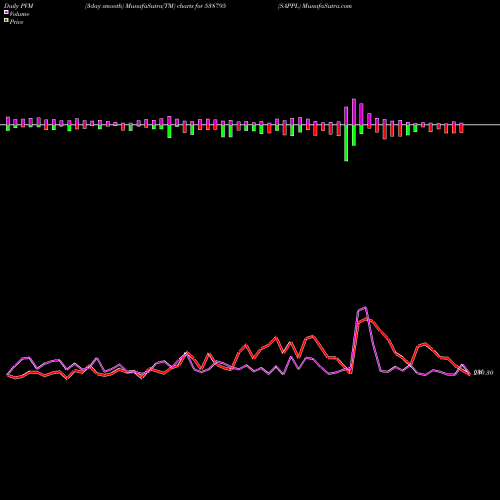This screenshot has height=500, width=500.
Task: Select the 'Price' legend label
Action: pyautogui.click(x=16, y=22)
